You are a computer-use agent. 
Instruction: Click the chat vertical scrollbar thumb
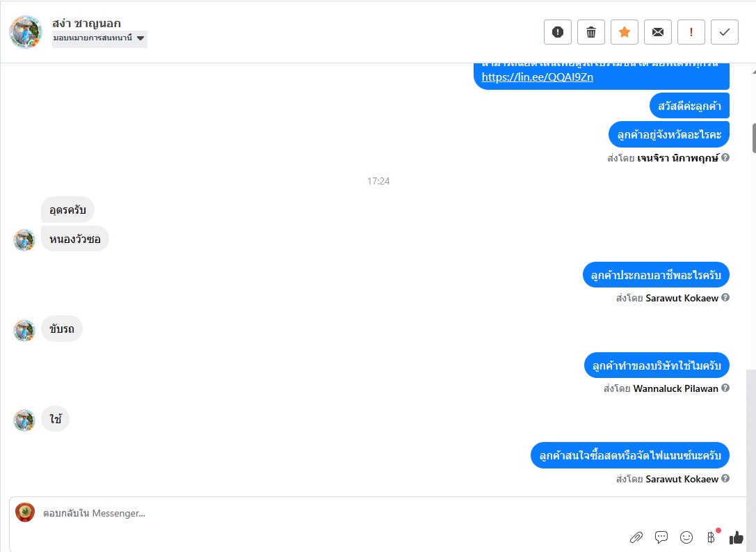click(754, 138)
